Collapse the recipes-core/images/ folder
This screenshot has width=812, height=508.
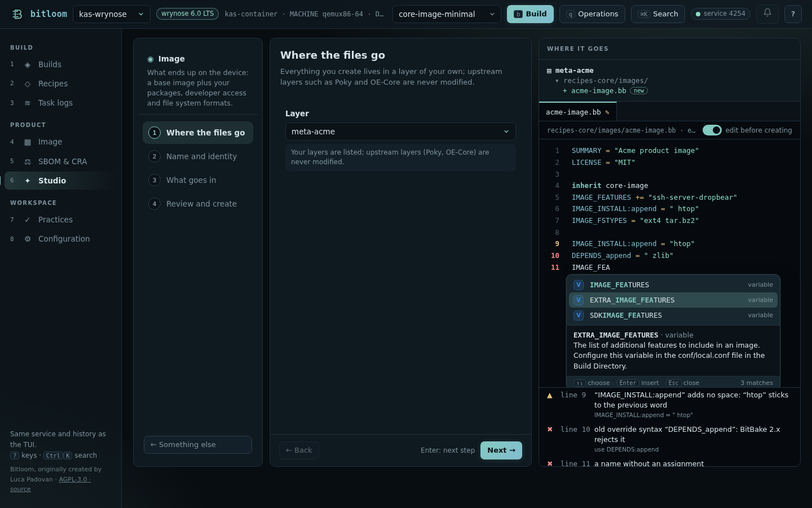[557, 81]
